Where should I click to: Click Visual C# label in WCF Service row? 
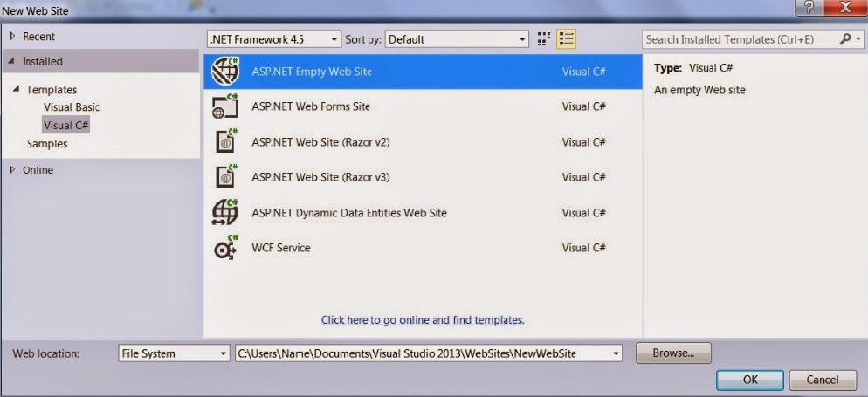(584, 248)
